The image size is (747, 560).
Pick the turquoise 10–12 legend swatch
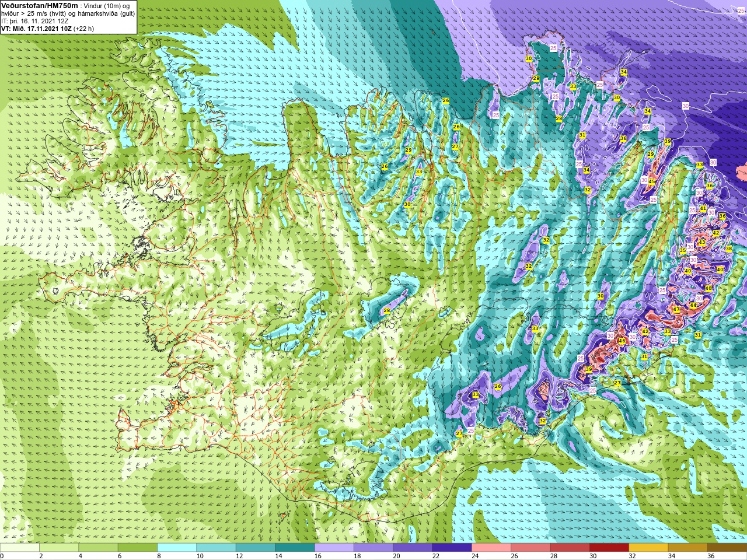pyautogui.click(x=216, y=548)
